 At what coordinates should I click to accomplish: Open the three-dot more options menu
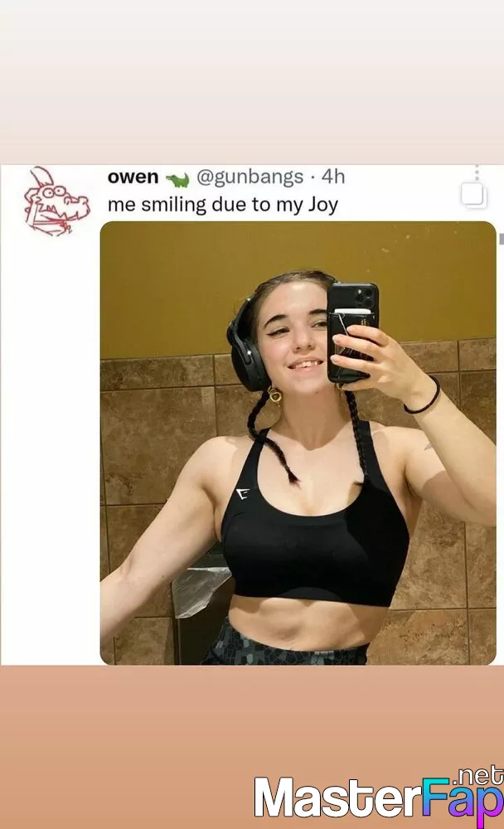(477, 173)
